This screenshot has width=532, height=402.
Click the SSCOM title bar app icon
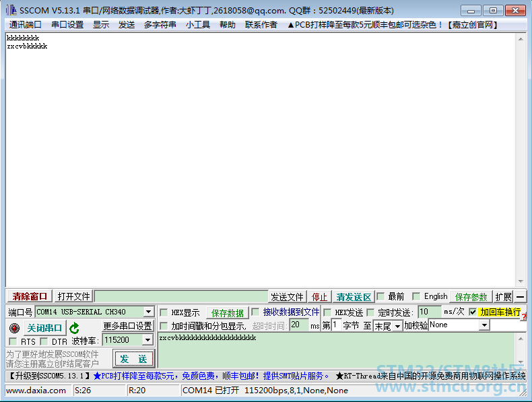pyautogui.click(x=11, y=10)
